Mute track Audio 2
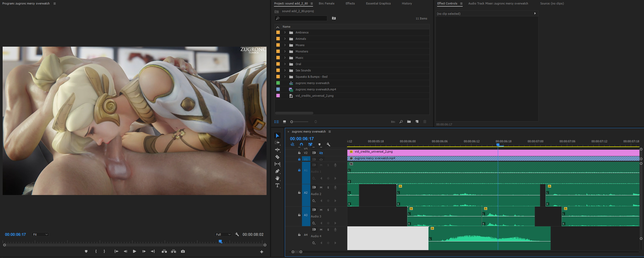 [x=321, y=187]
